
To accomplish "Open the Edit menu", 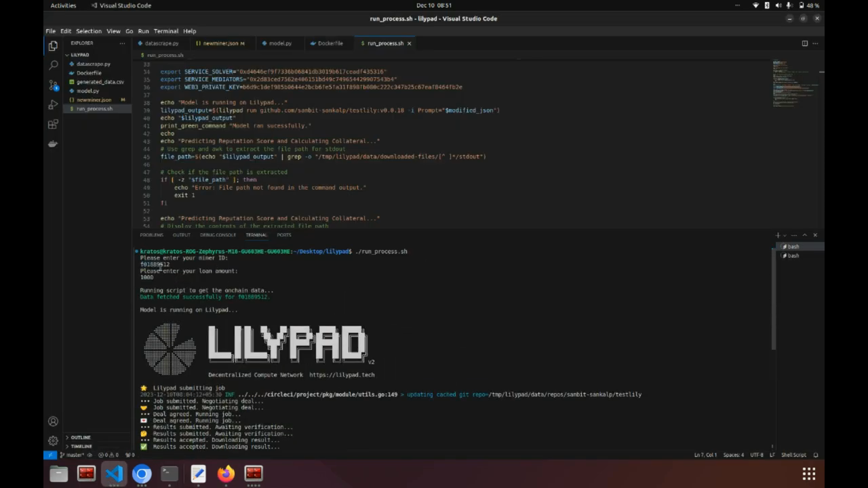I will [x=66, y=31].
